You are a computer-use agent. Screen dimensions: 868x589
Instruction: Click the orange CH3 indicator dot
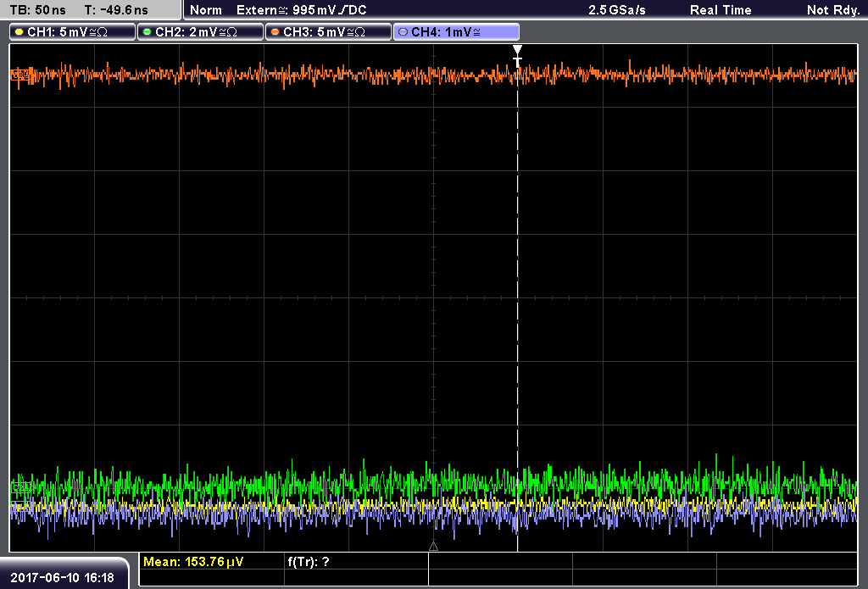pos(275,32)
